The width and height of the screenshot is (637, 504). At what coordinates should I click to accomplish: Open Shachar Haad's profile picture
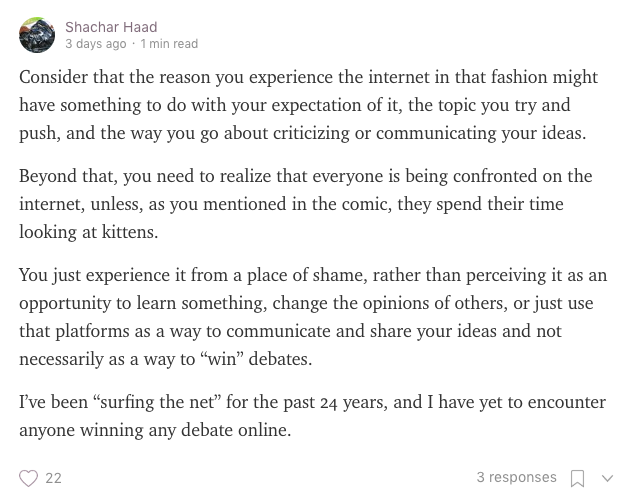pos(37,35)
